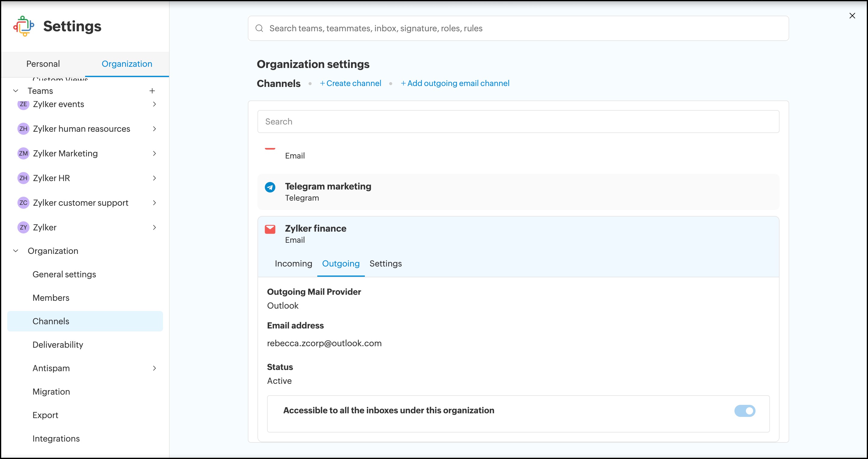The image size is (868, 459).
Task: Collapse the Organization section in sidebar
Action: point(16,251)
